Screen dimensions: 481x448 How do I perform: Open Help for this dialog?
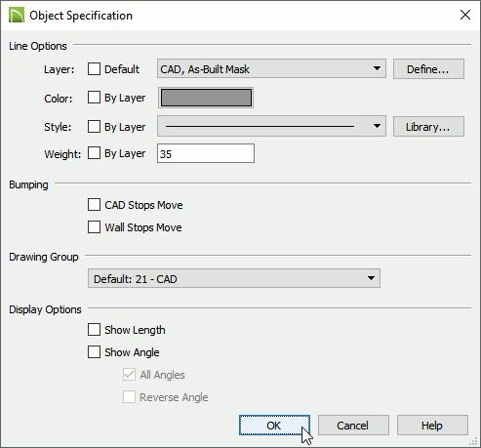(432, 426)
